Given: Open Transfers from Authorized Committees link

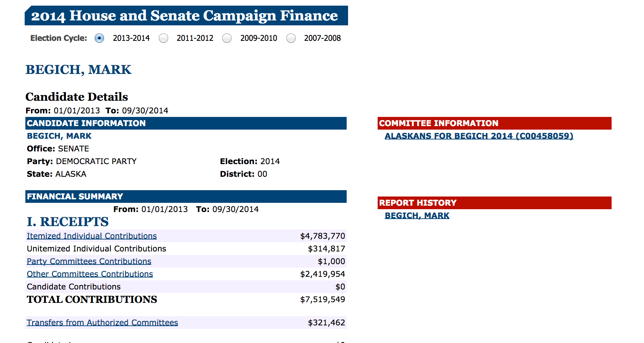Looking at the screenshot, I should coord(102,323).
